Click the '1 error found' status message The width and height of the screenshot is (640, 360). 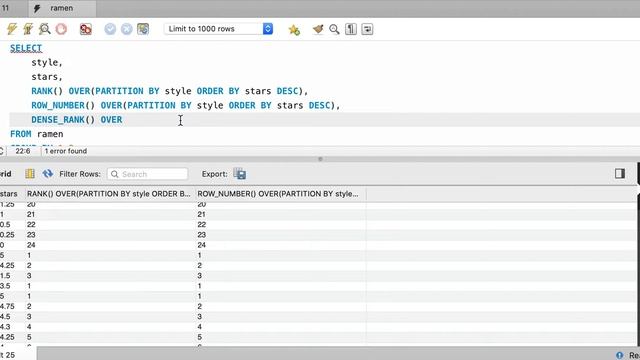(x=66, y=151)
